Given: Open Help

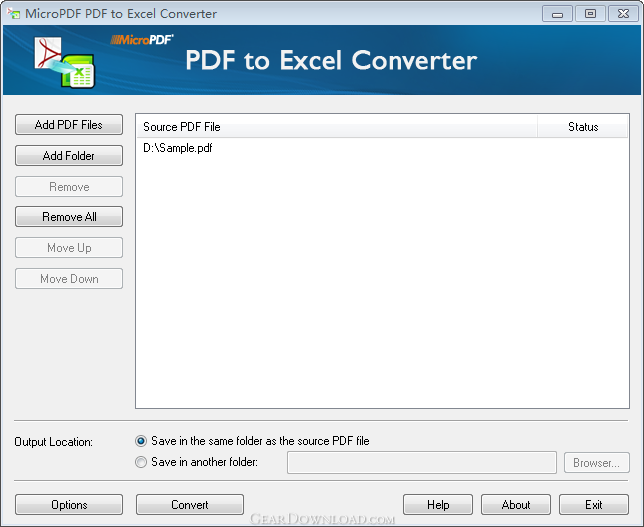Looking at the screenshot, I should (438, 504).
